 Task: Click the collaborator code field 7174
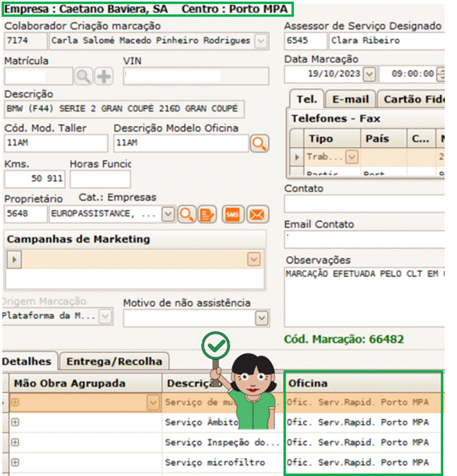coord(26,41)
